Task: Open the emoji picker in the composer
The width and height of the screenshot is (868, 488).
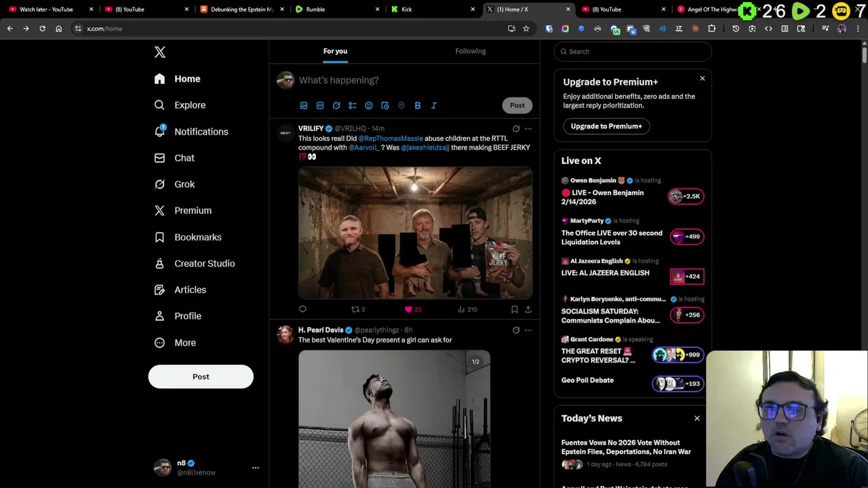Action: (369, 106)
